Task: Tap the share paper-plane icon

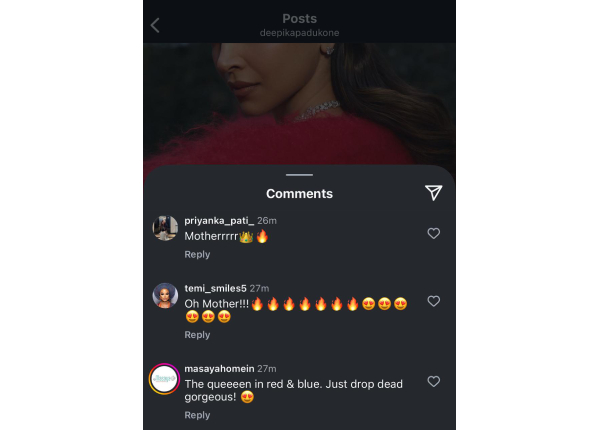Action: 433,192
